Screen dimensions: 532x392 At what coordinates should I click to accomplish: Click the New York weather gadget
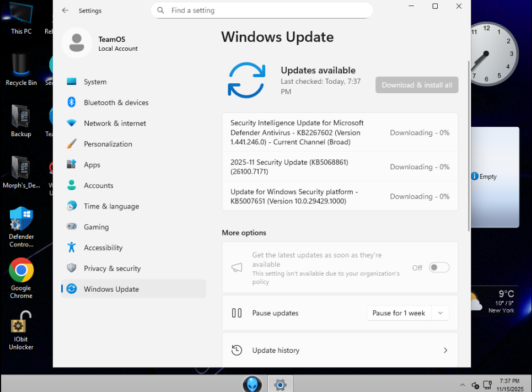(495, 302)
